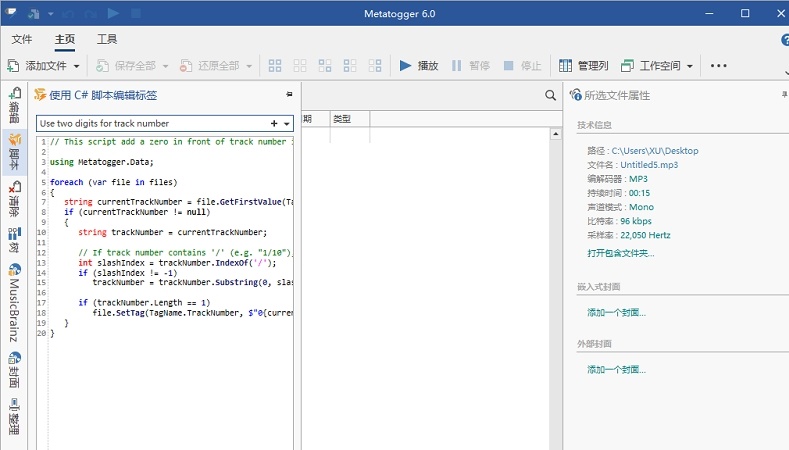Click the plus icon to add script
Viewport: 789px width, 450px height.
(x=274, y=123)
